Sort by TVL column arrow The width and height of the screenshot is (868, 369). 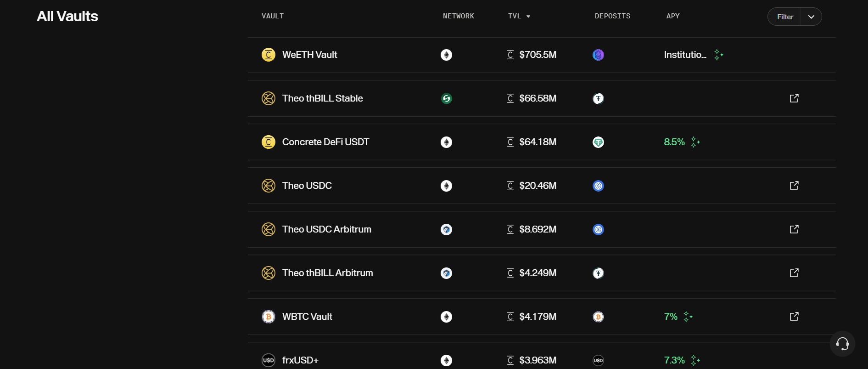pyautogui.click(x=528, y=16)
